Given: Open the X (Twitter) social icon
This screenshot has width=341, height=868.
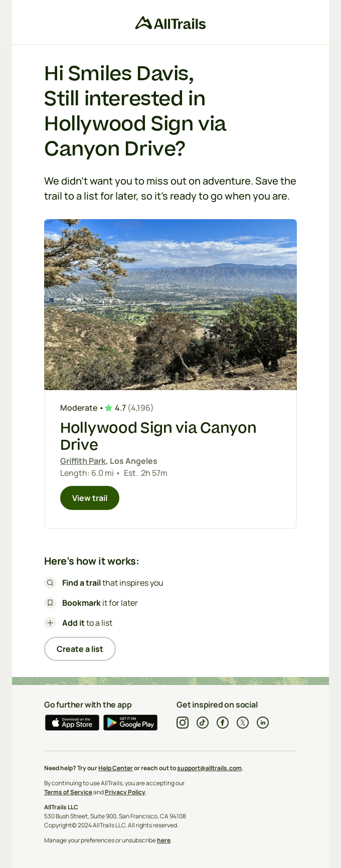Looking at the screenshot, I should [x=243, y=723].
